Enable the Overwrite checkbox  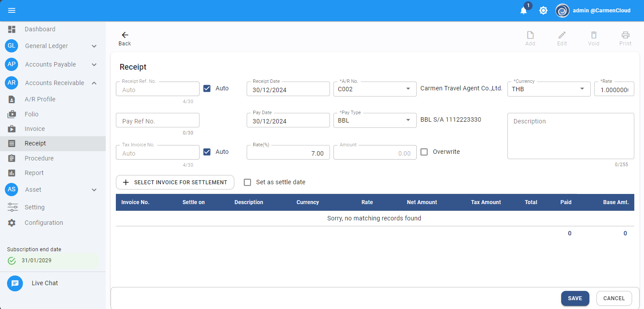424,152
